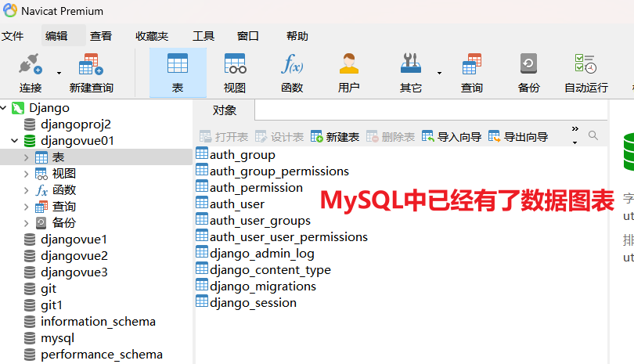Open the Connection dropdown arrow
The width and height of the screenshot is (634, 364).
(59, 74)
